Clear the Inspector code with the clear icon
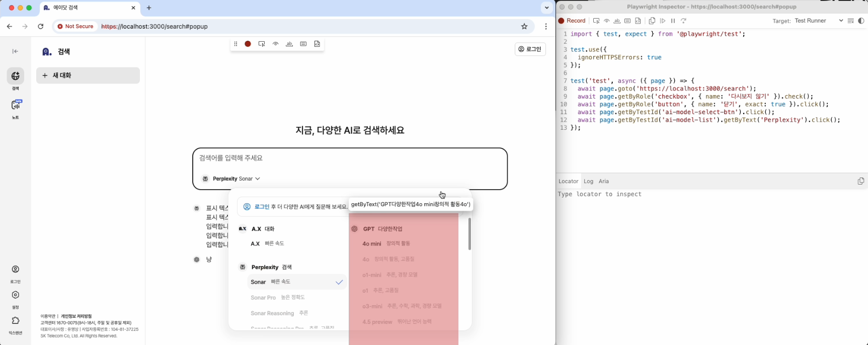 click(851, 21)
